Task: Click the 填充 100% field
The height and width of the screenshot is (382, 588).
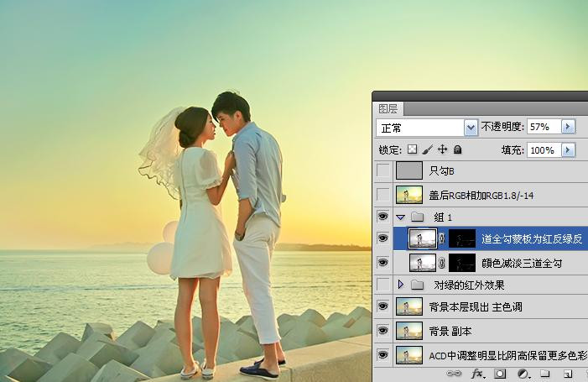Action: click(x=544, y=150)
